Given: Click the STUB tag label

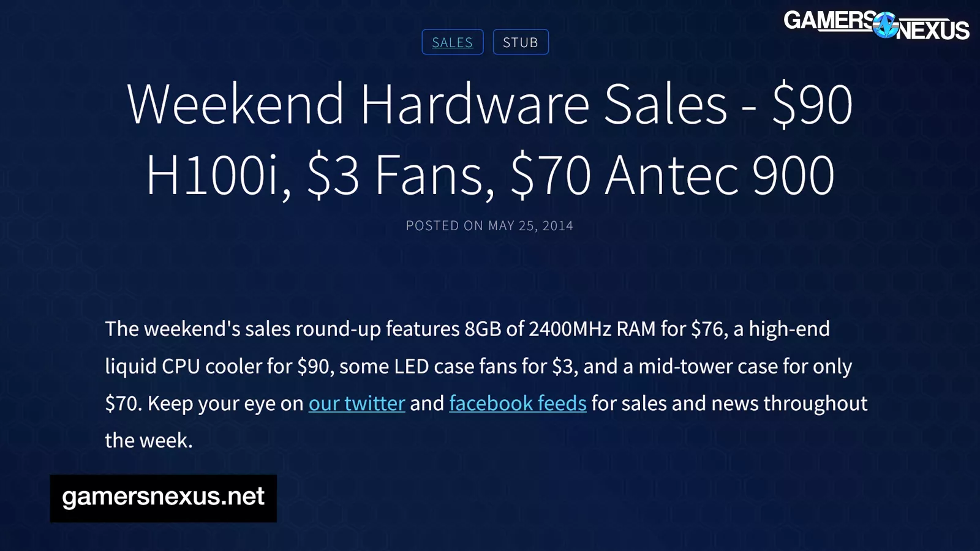Looking at the screenshot, I should [x=520, y=42].
